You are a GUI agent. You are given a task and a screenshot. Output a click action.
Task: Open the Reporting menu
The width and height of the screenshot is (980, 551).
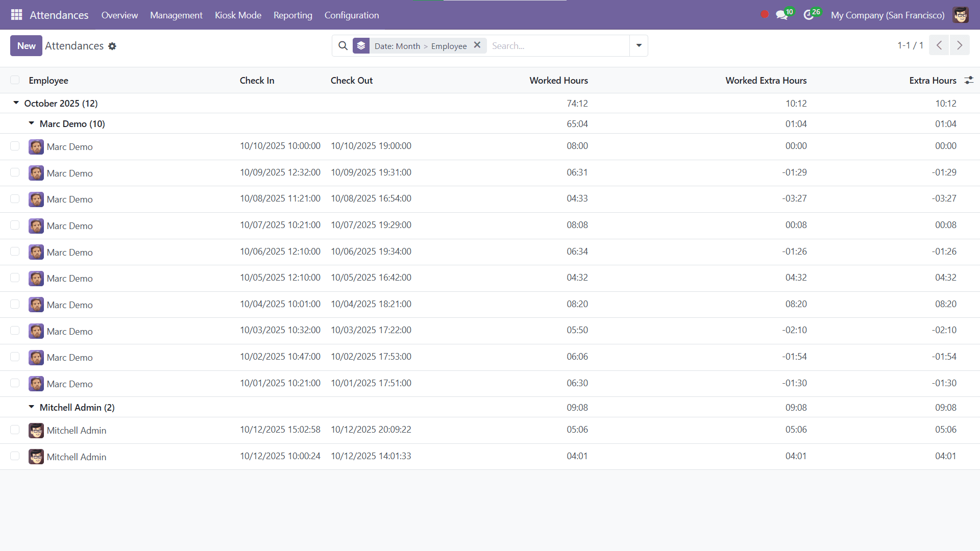292,15
